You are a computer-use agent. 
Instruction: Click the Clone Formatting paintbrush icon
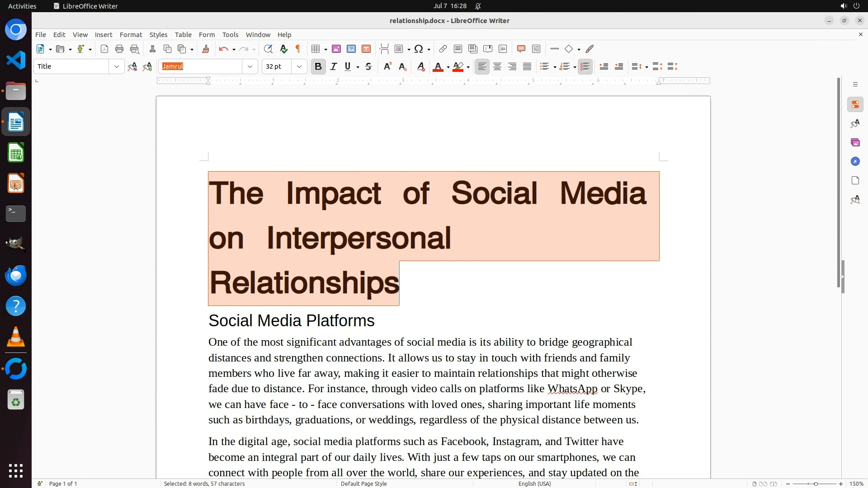(x=206, y=49)
